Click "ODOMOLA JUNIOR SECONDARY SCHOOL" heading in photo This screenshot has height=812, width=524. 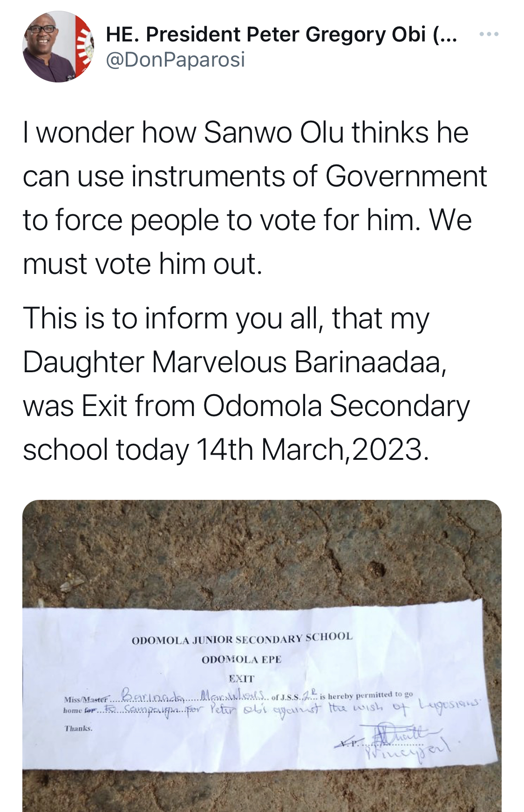click(x=242, y=638)
